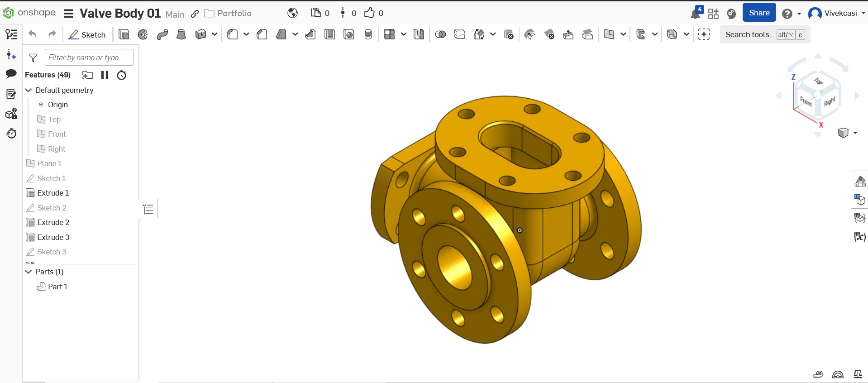Click the rollback timer icon in Features header
868x383 pixels.
(122, 75)
